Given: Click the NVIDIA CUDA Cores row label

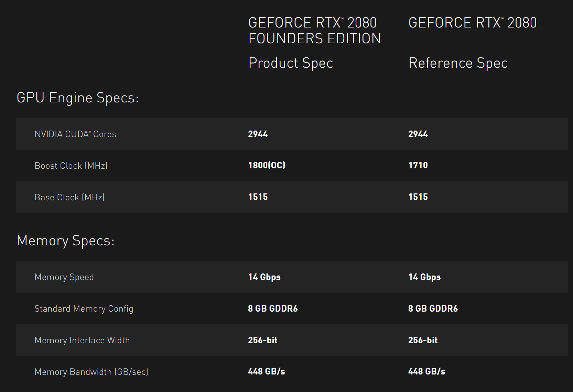Looking at the screenshot, I should pyautogui.click(x=75, y=134).
